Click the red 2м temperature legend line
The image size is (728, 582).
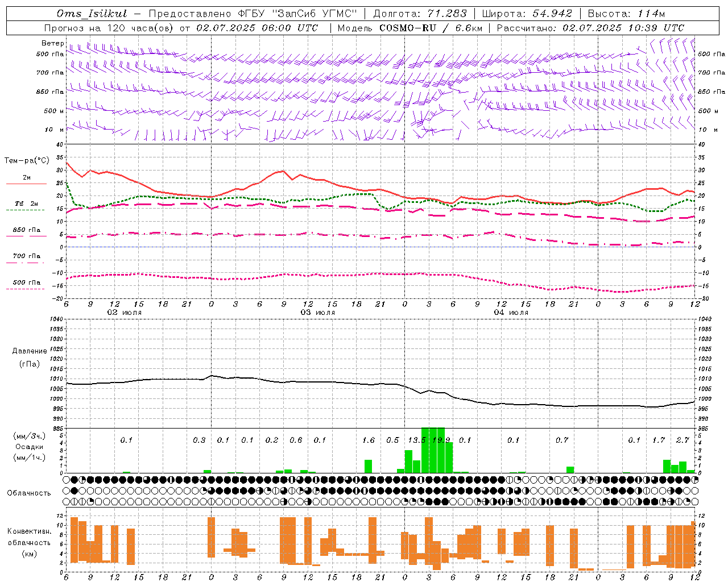pos(26,184)
